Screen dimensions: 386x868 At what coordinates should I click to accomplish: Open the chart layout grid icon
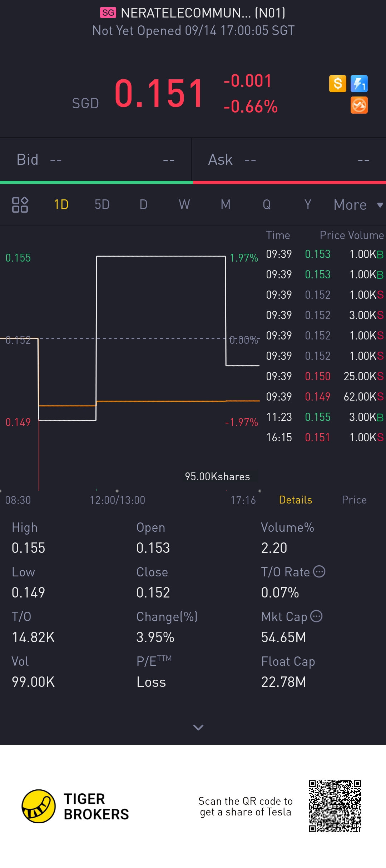click(20, 205)
